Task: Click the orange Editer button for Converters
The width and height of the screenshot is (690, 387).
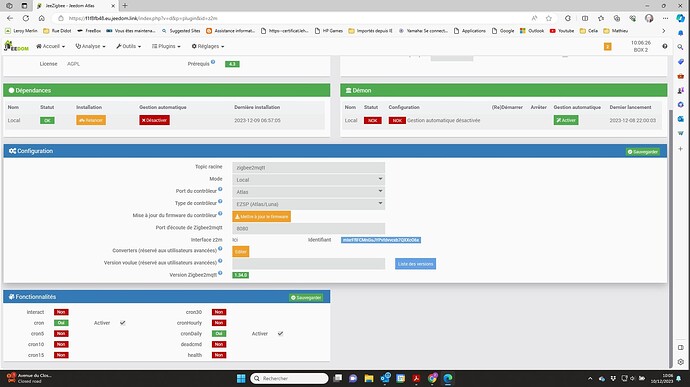Action: (x=241, y=251)
